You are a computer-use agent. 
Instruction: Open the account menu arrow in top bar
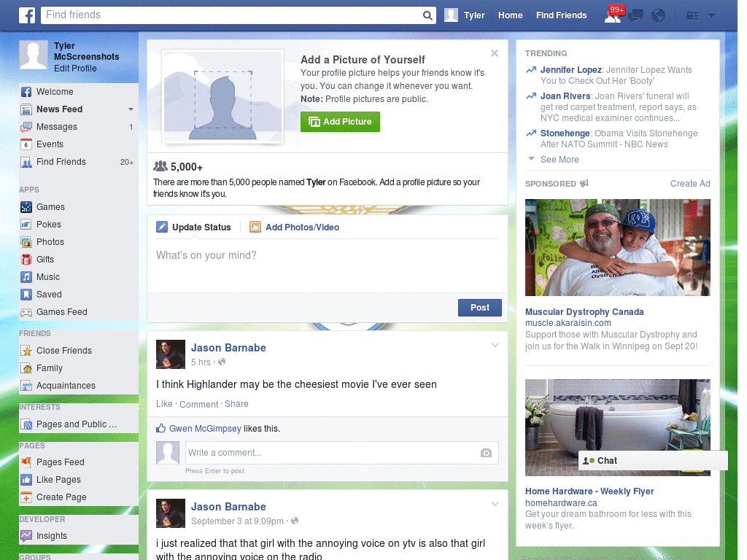pyautogui.click(x=712, y=16)
